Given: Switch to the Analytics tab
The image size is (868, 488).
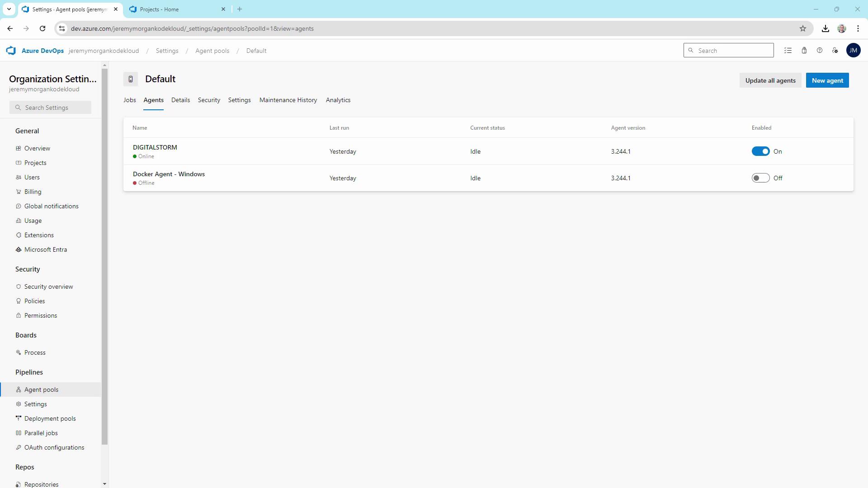Looking at the screenshot, I should click(x=338, y=100).
